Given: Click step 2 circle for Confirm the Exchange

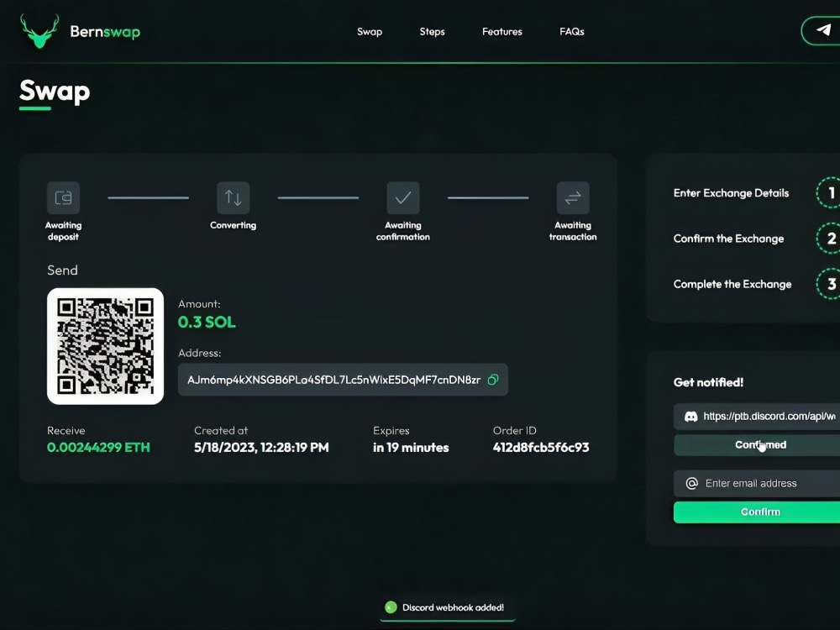Looking at the screenshot, I should tap(829, 239).
